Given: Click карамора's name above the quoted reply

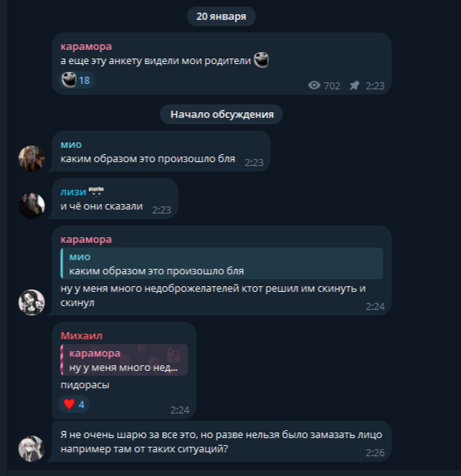Looking at the screenshot, I should [x=86, y=240].
